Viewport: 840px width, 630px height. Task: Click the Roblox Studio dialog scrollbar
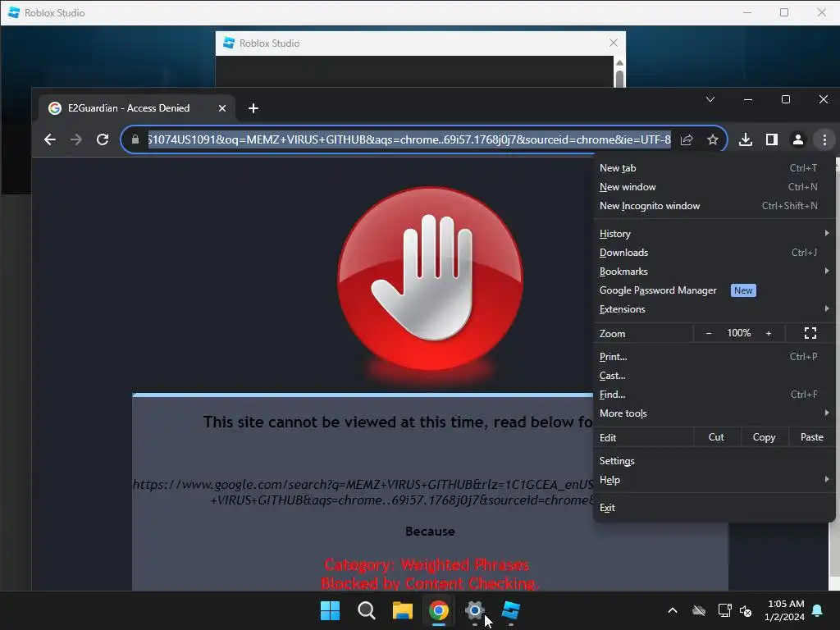[620, 73]
